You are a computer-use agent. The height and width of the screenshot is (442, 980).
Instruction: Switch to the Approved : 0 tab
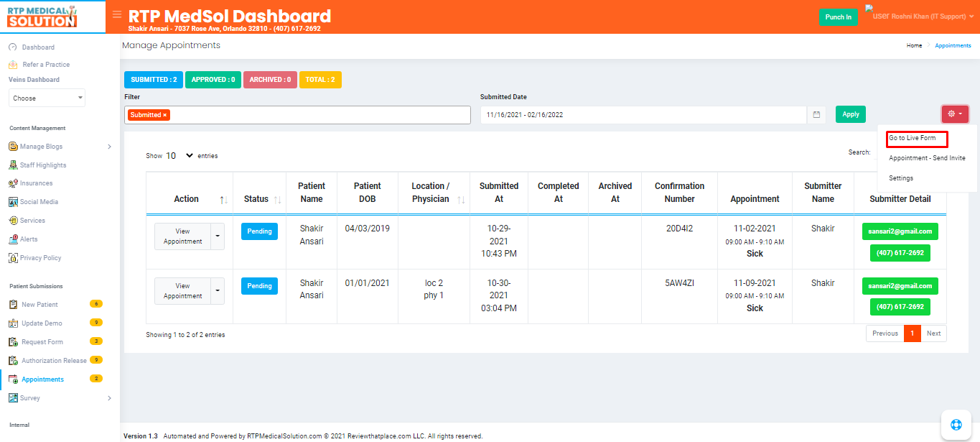point(213,80)
